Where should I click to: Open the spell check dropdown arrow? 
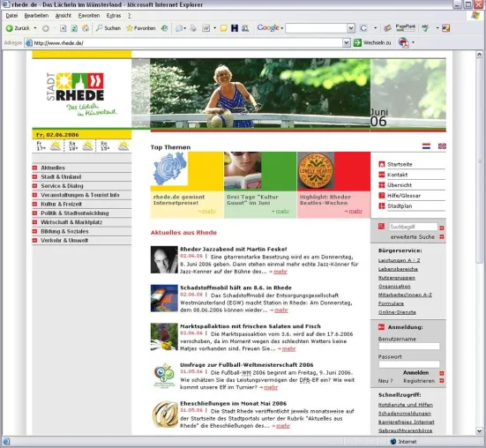coord(437,28)
